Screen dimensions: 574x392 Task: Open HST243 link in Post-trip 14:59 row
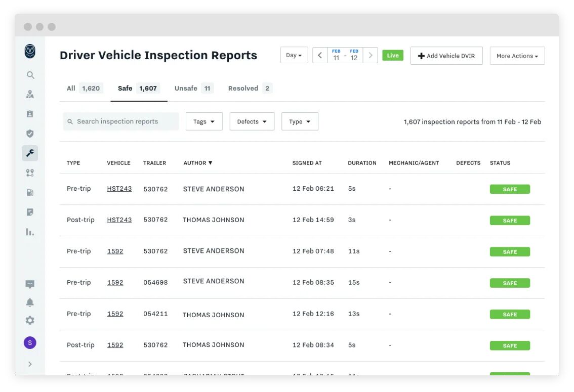click(119, 220)
